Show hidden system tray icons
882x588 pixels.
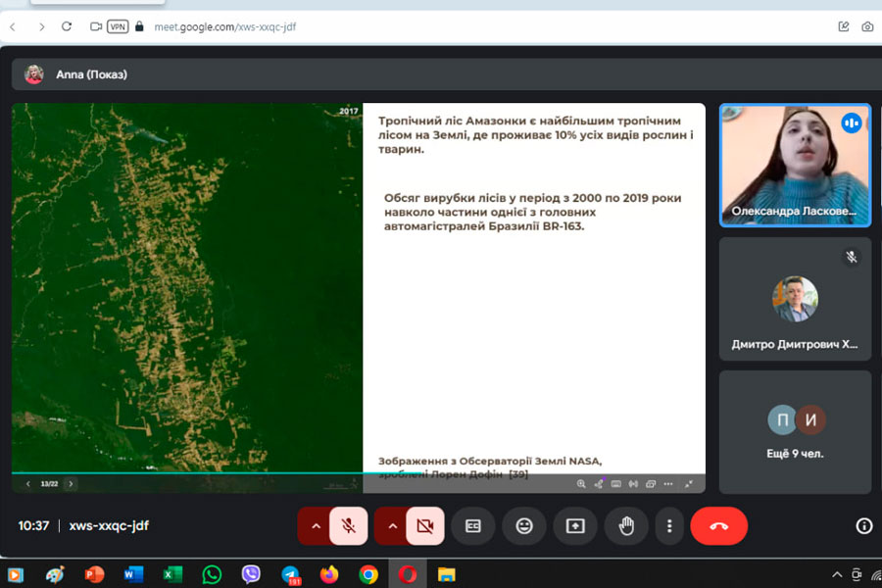(x=837, y=574)
